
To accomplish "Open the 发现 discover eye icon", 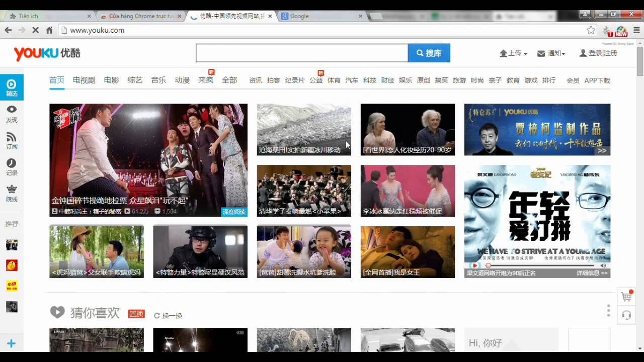I will (x=11, y=113).
